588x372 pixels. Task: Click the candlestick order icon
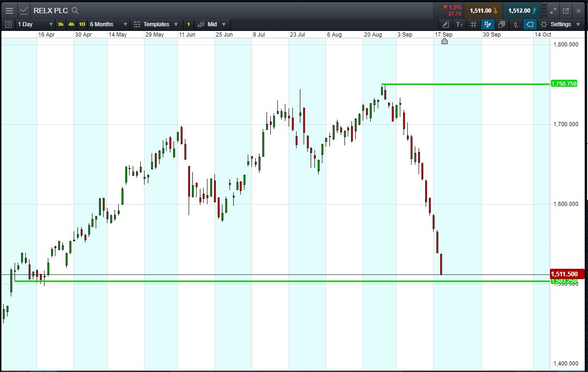(516, 24)
